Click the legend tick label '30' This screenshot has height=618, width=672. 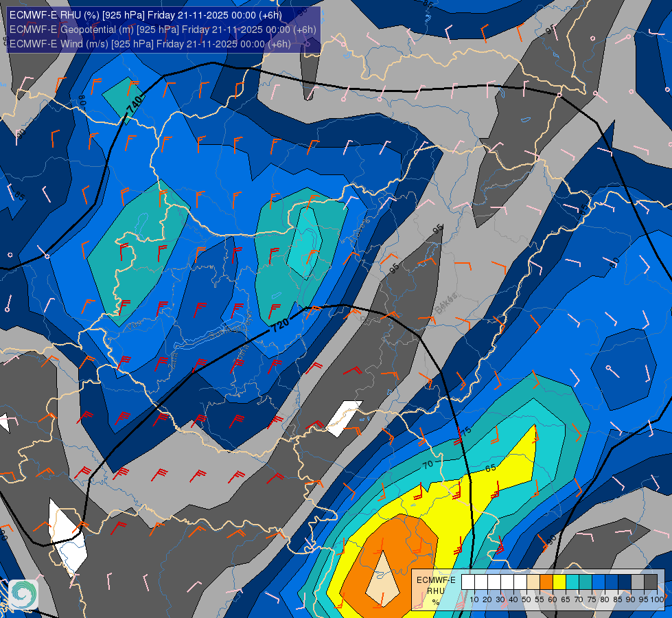click(x=500, y=599)
